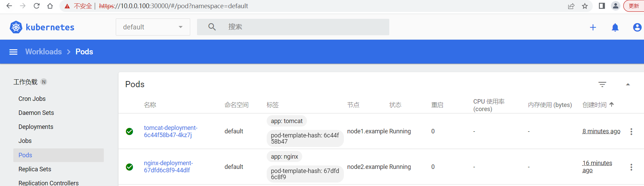Open the notifications bell
This screenshot has height=186, width=644.
pos(615,27)
